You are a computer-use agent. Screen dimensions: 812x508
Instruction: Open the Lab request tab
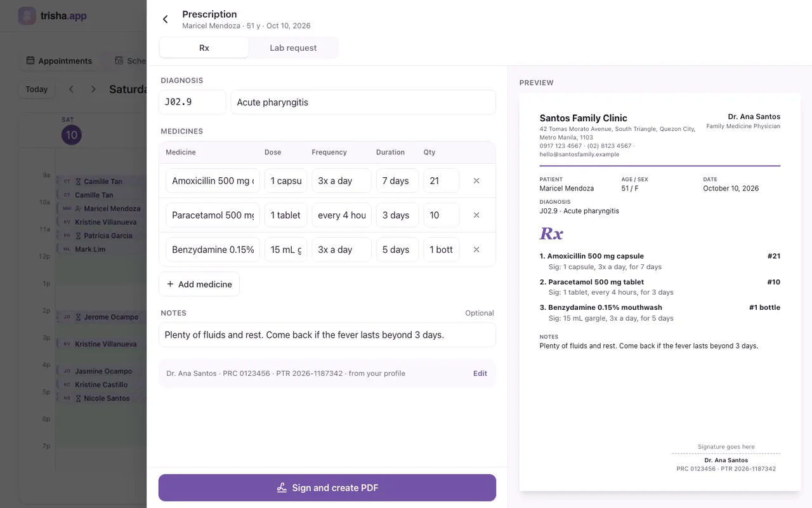coord(293,48)
